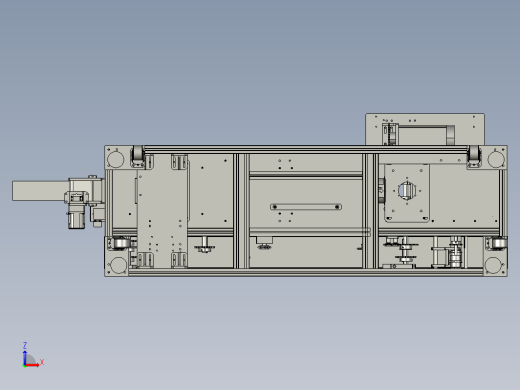This screenshot has height=390, width=520.
Task: Click the blue Z axis of the triad
Action: click(25, 357)
